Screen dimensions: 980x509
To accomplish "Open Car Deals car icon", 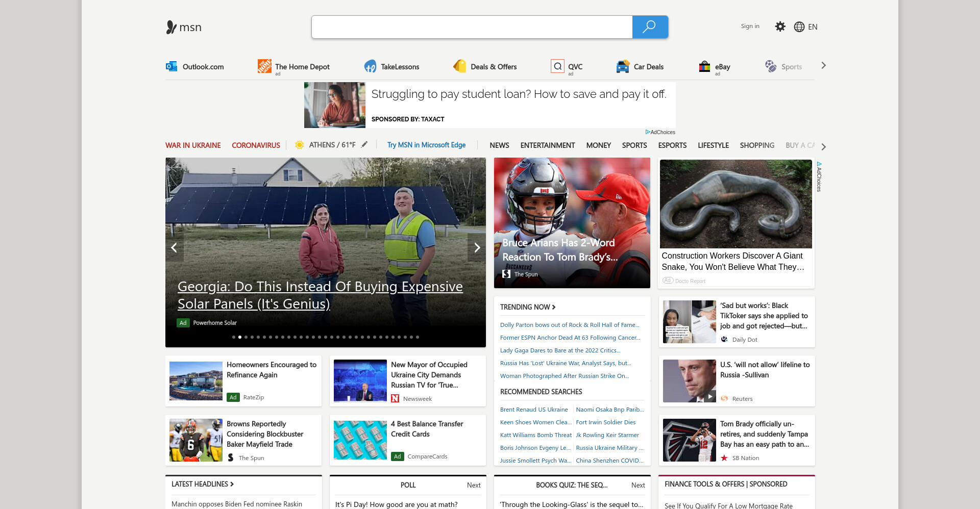I will (x=623, y=66).
